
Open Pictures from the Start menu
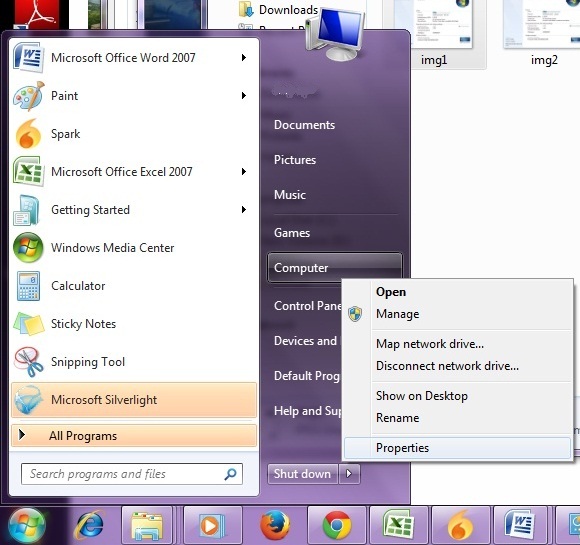point(295,160)
